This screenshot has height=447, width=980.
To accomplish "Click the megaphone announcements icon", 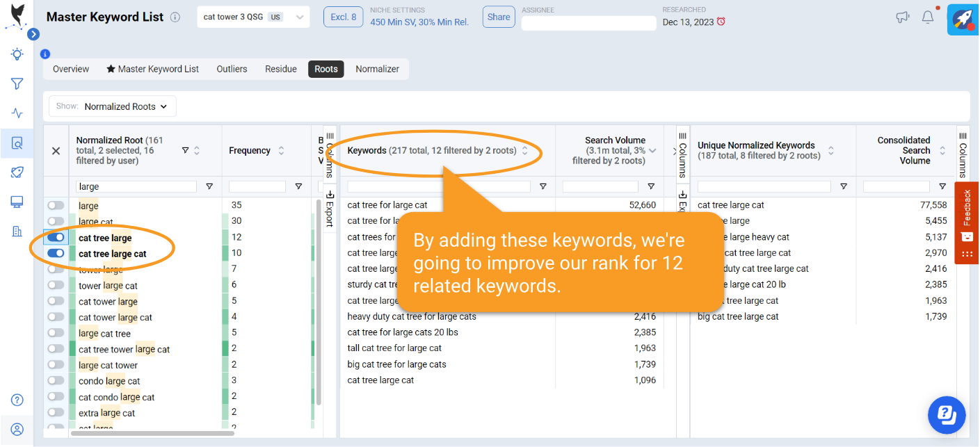I will (903, 17).
